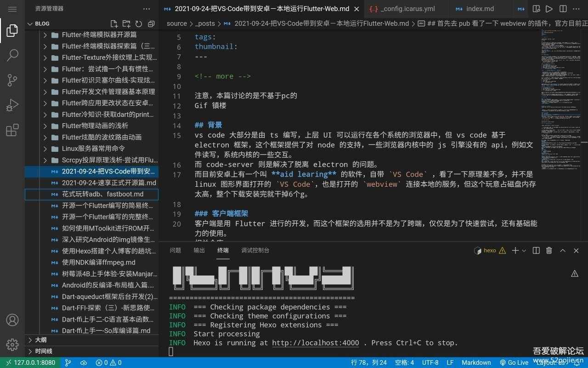Open the Search view in activity bar

click(12, 56)
